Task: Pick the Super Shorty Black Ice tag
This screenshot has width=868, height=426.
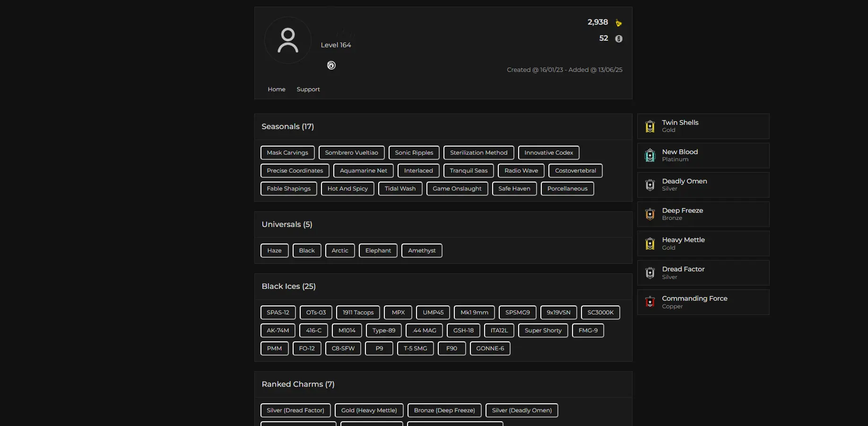Action: [543, 330]
